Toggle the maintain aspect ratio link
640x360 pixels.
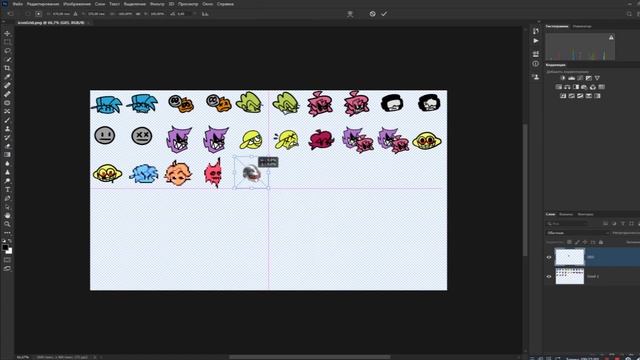(x=138, y=14)
